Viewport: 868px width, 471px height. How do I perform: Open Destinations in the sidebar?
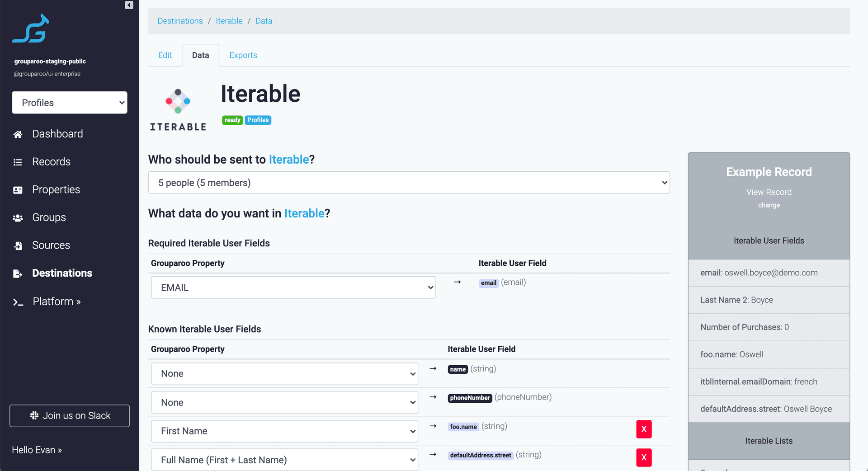point(62,273)
